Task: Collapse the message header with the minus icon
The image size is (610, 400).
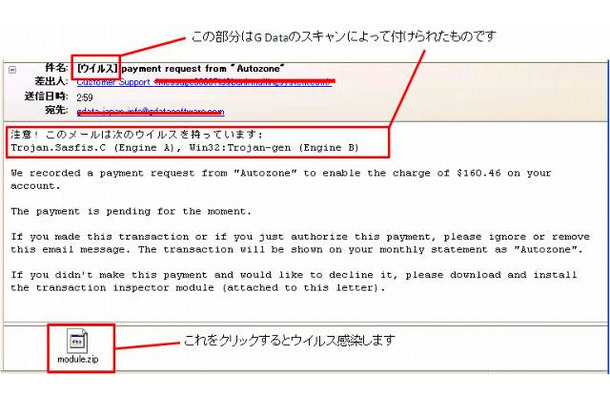Action: coord(12,70)
